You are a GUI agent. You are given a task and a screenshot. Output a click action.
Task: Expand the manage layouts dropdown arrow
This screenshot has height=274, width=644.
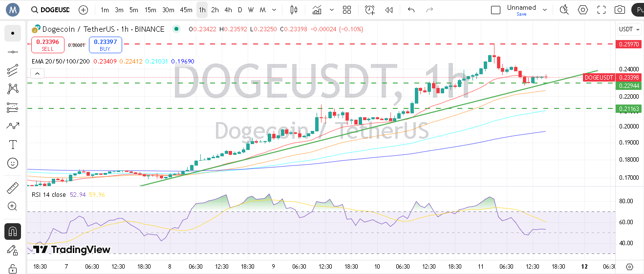[x=545, y=10]
